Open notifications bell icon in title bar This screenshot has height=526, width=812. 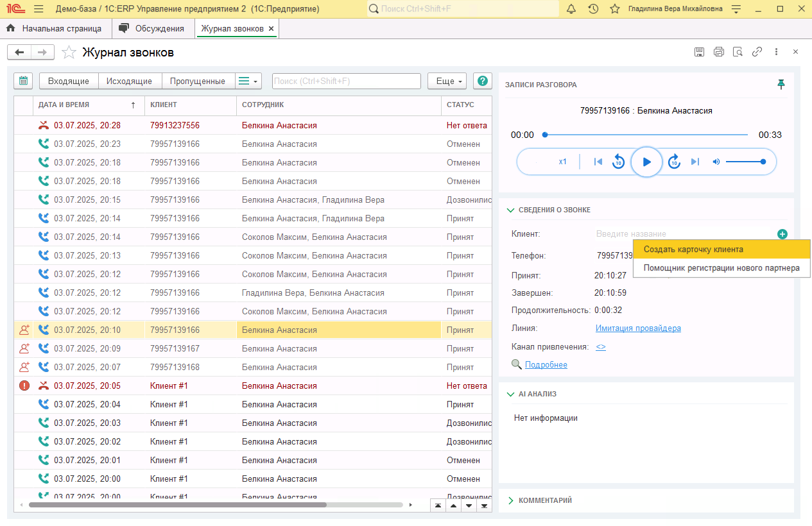pos(571,9)
